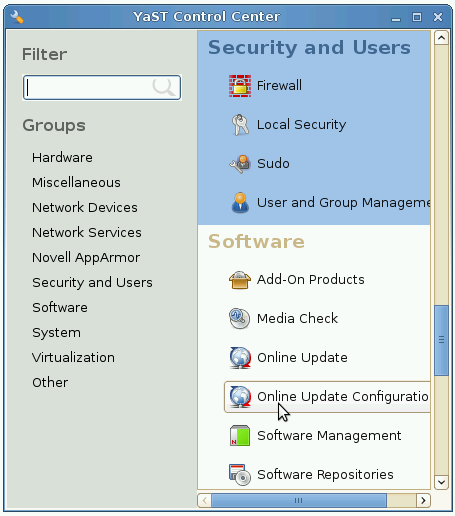Choose the Novell AppArmor group
The width and height of the screenshot is (455, 516).
pos(86,258)
